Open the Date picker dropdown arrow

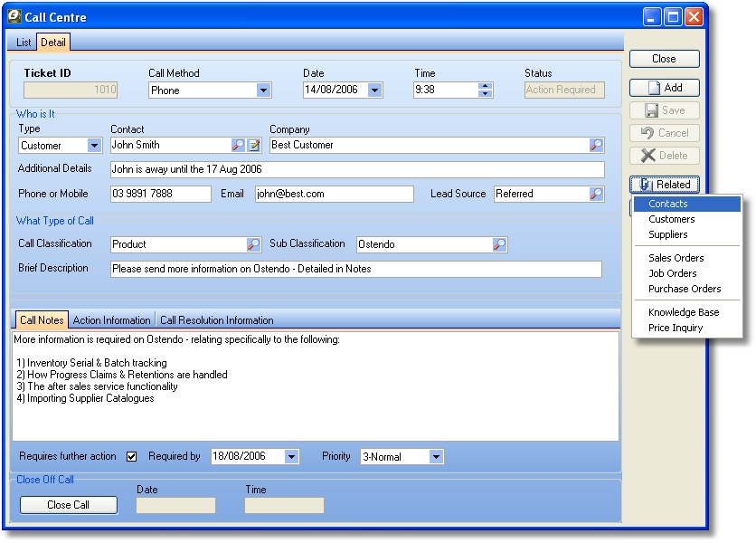point(374,90)
